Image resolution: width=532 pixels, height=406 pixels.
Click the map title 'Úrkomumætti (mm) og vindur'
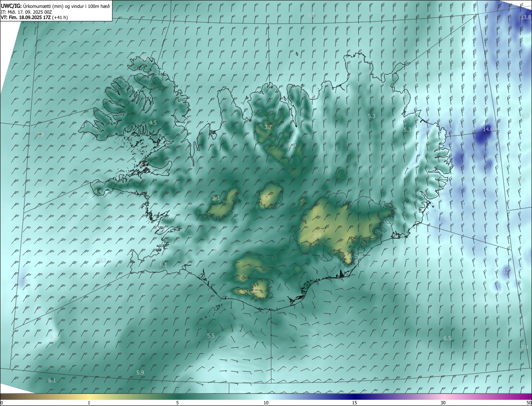53,6
